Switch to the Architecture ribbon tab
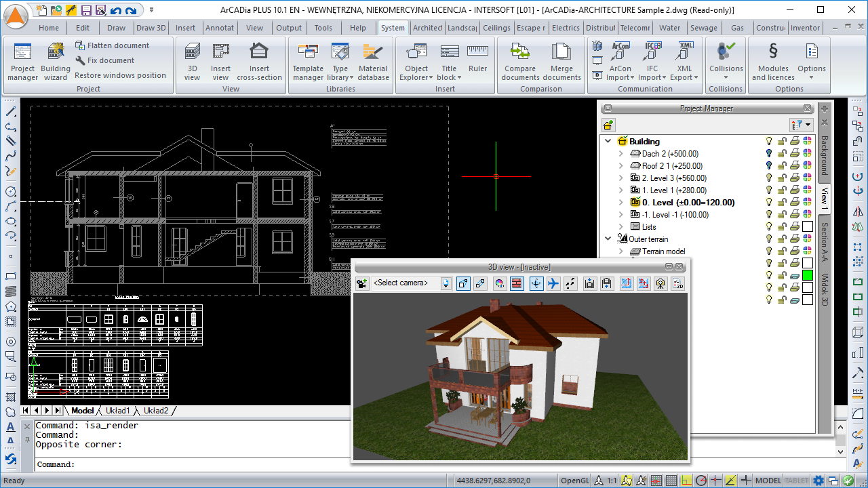 coord(427,28)
